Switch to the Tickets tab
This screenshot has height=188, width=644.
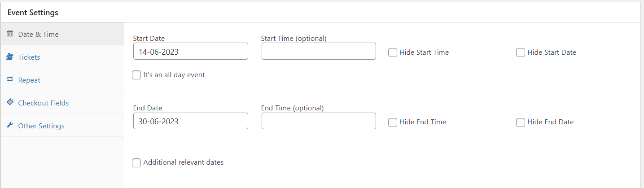click(29, 57)
